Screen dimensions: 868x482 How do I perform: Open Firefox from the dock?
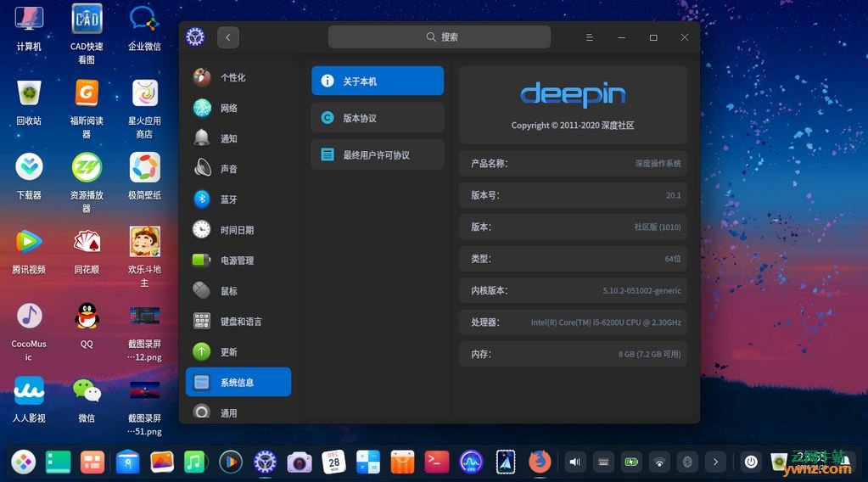pos(540,462)
